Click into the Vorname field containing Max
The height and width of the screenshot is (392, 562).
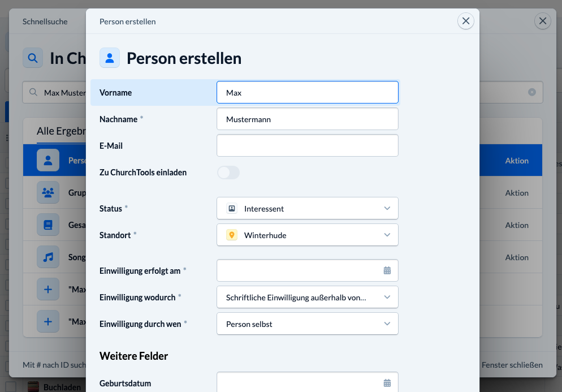(307, 93)
